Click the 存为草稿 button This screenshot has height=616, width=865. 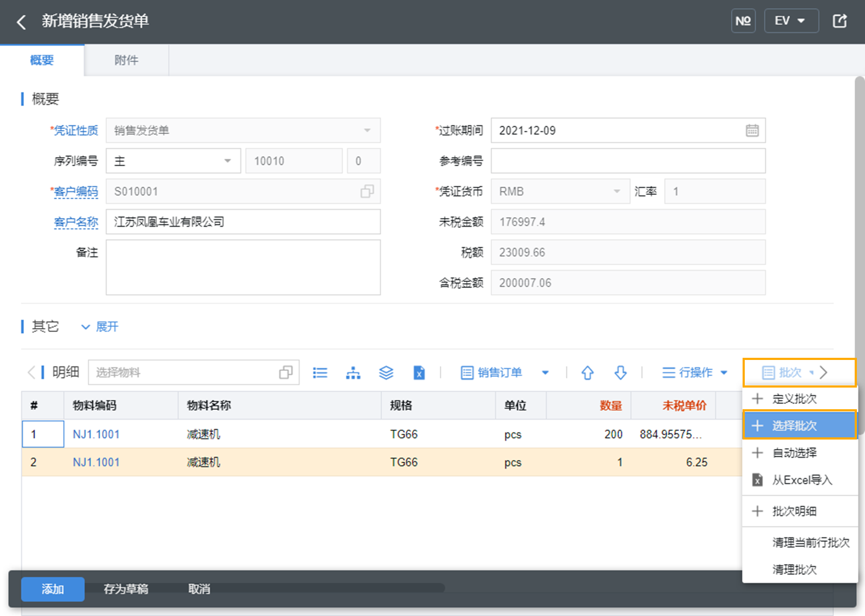(126, 589)
